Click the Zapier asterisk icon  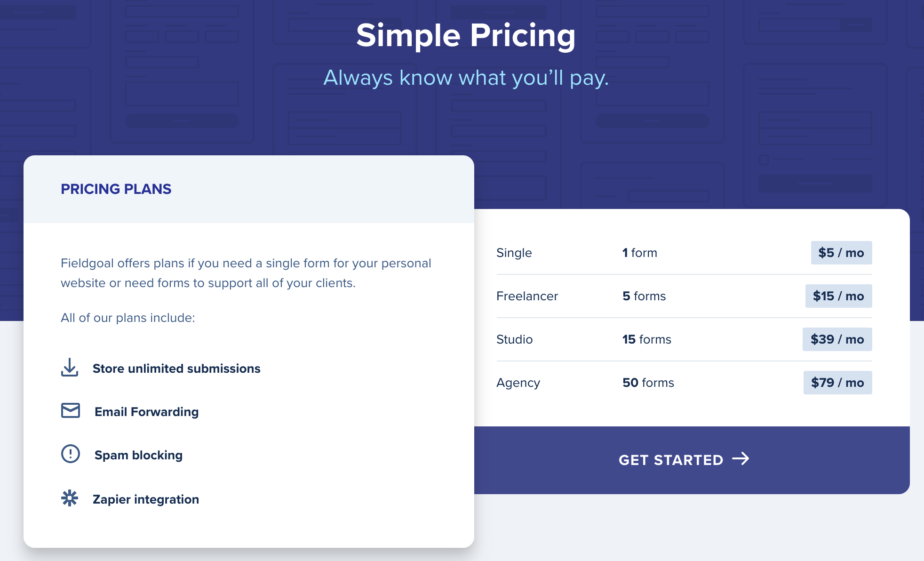(70, 498)
